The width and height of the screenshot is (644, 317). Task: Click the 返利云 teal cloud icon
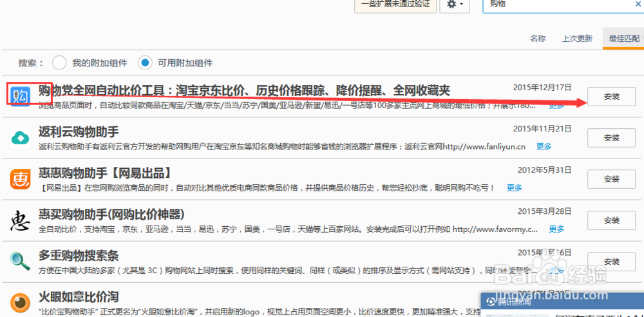(x=20, y=138)
